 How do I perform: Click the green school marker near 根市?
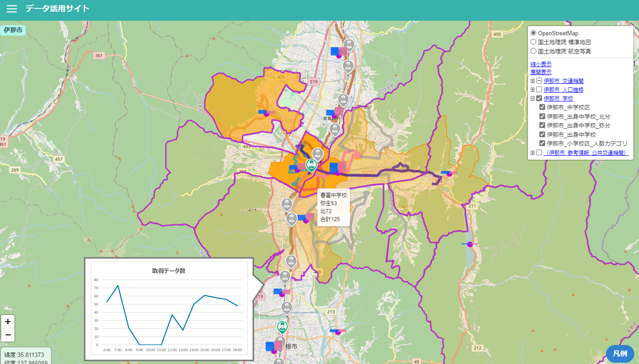(x=282, y=327)
